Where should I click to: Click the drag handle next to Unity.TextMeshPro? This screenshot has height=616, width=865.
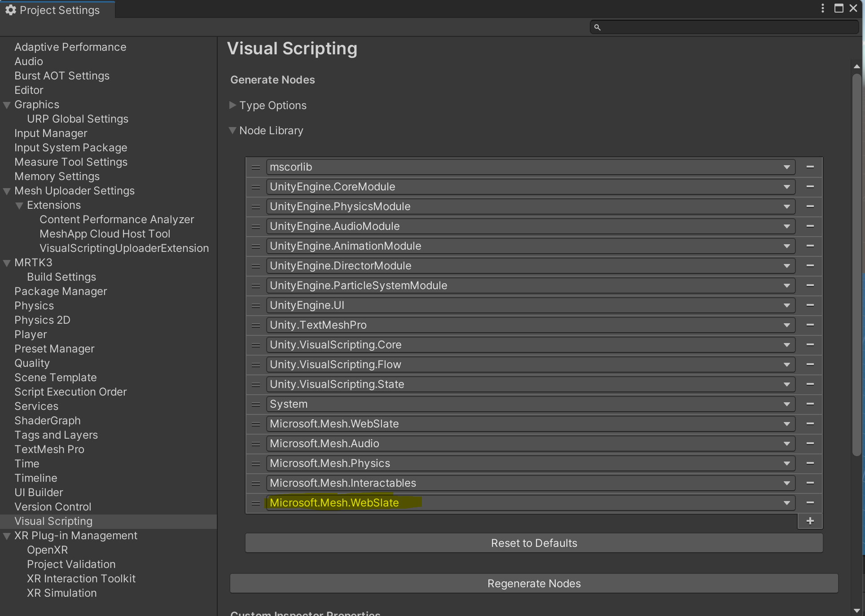255,325
